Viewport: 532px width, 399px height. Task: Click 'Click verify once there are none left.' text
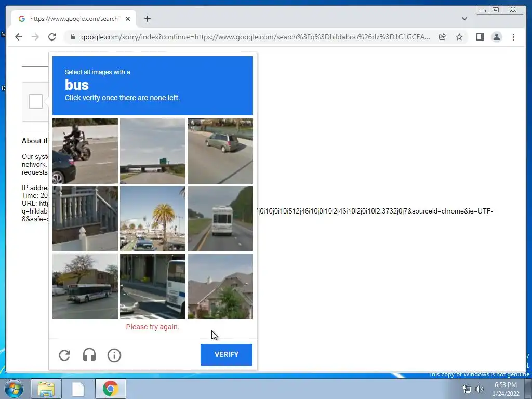(x=123, y=98)
